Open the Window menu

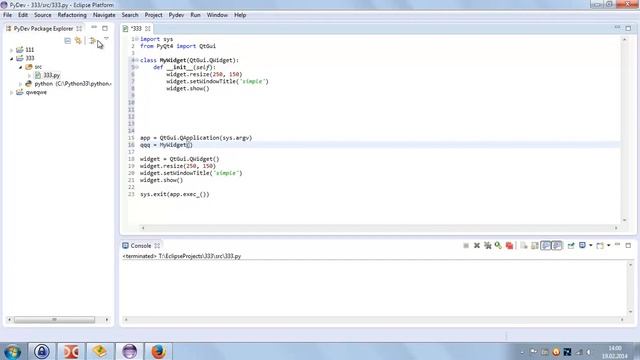(217, 15)
